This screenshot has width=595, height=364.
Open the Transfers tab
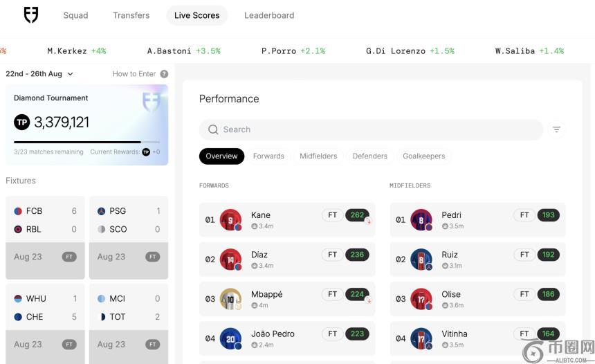[131, 15]
